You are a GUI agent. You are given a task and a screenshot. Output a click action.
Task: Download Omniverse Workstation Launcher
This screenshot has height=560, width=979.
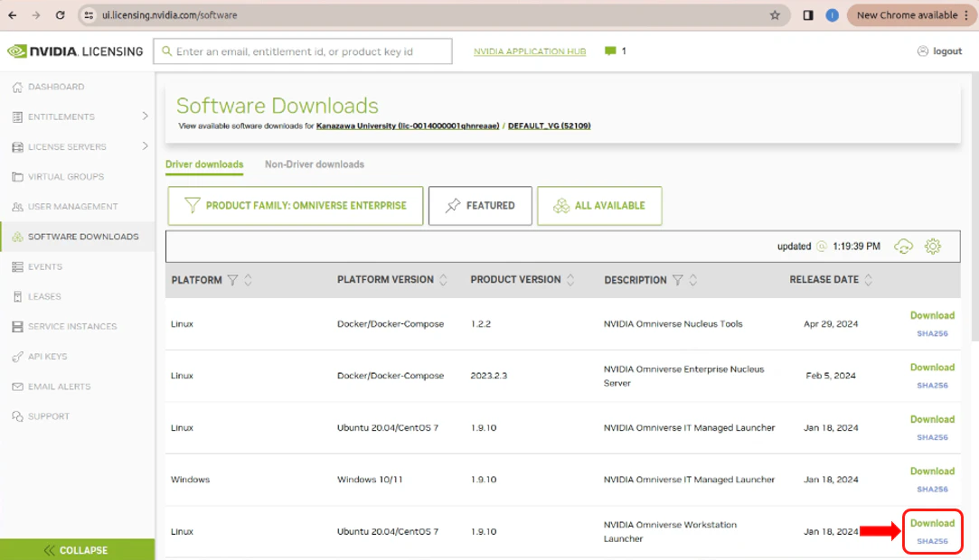(x=932, y=523)
